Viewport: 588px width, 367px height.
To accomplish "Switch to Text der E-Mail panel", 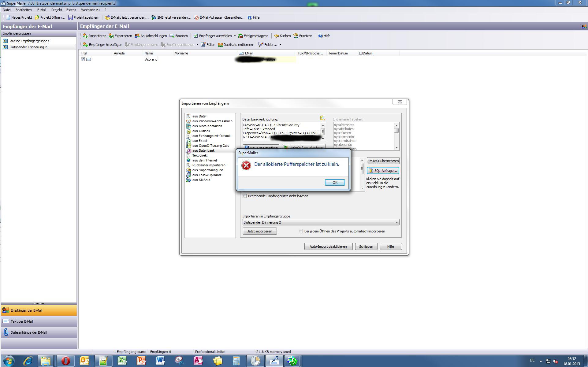I will point(39,321).
